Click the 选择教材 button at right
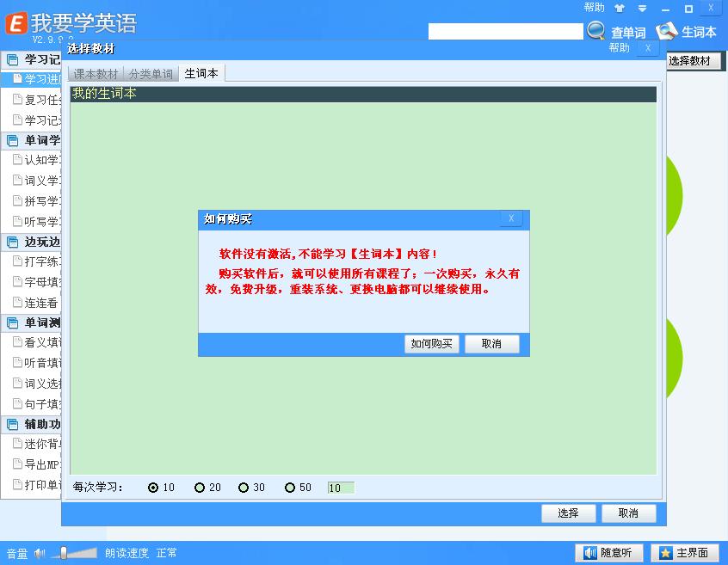728x565 pixels. coord(694,61)
